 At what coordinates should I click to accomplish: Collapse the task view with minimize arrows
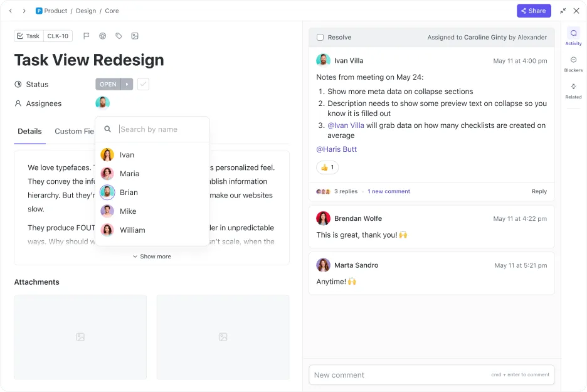pos(563,11)
